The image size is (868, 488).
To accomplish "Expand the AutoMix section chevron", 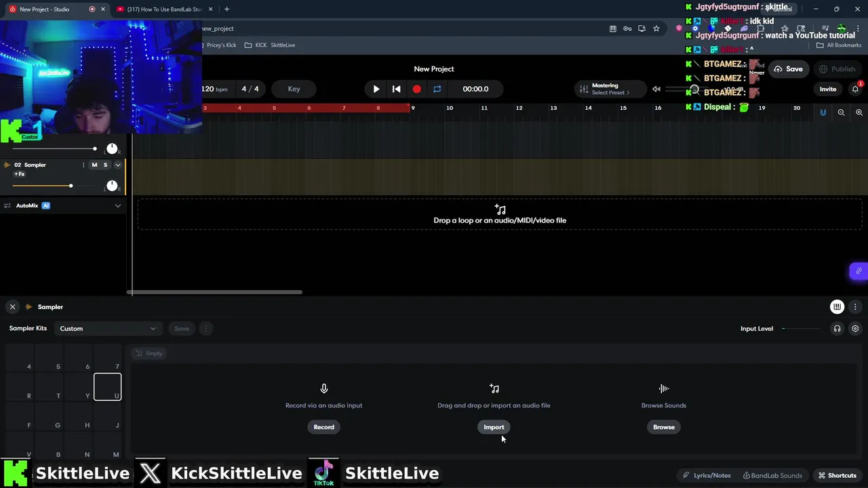I will point(118,205).
